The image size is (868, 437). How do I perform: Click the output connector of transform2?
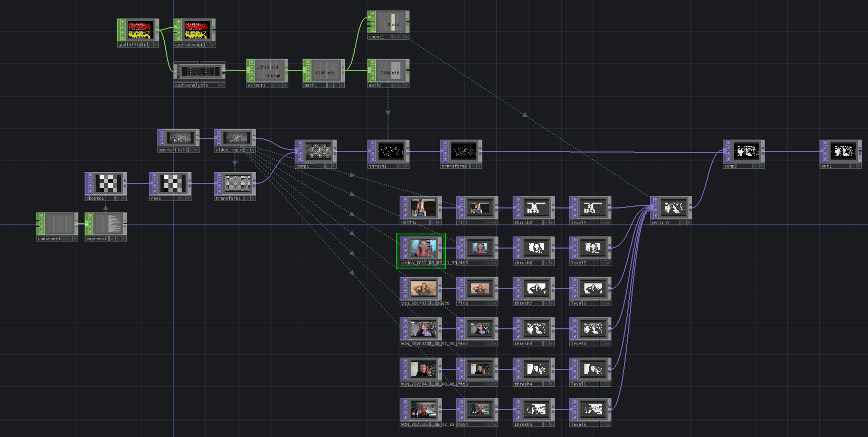480,151
